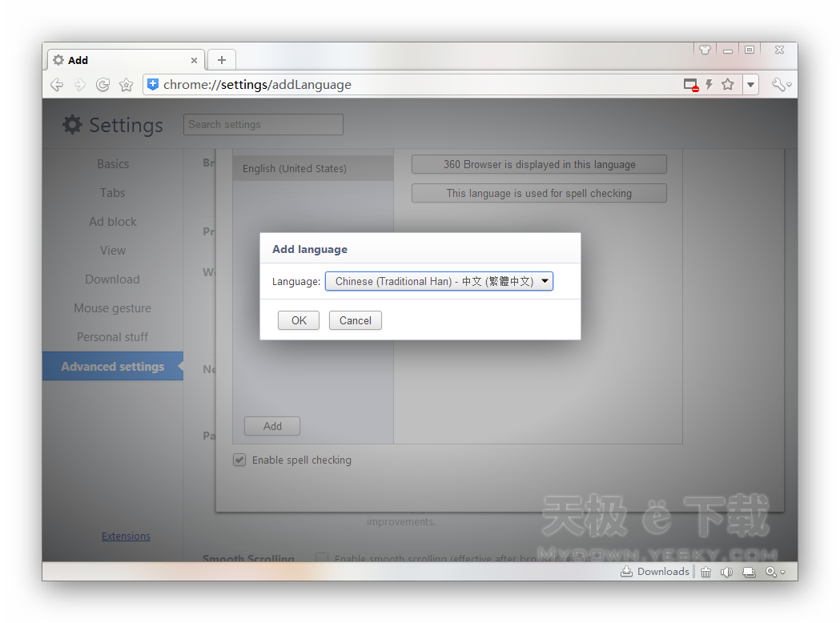
Task: Mute sound using the speaker icon
Action: coord(726,572)
